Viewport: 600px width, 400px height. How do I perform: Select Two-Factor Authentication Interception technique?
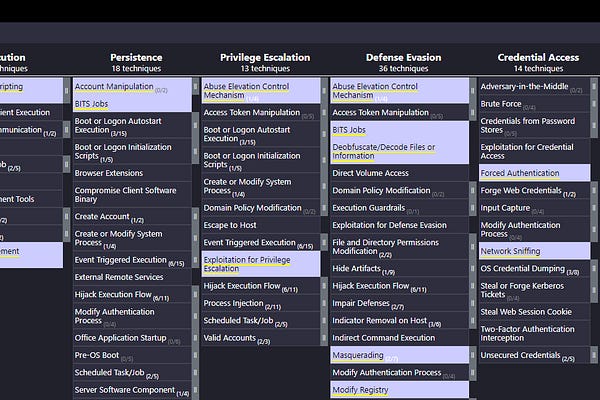[x=534, y=333]
